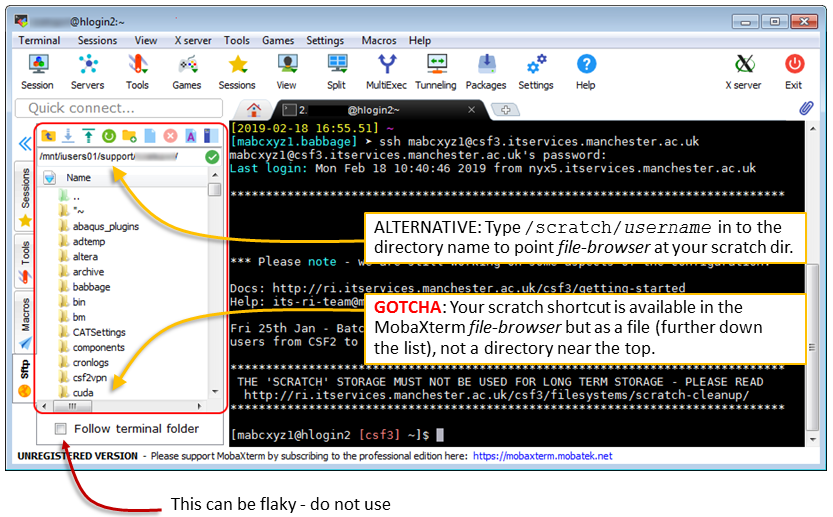Click the View toolbar icon

(287, 72)
